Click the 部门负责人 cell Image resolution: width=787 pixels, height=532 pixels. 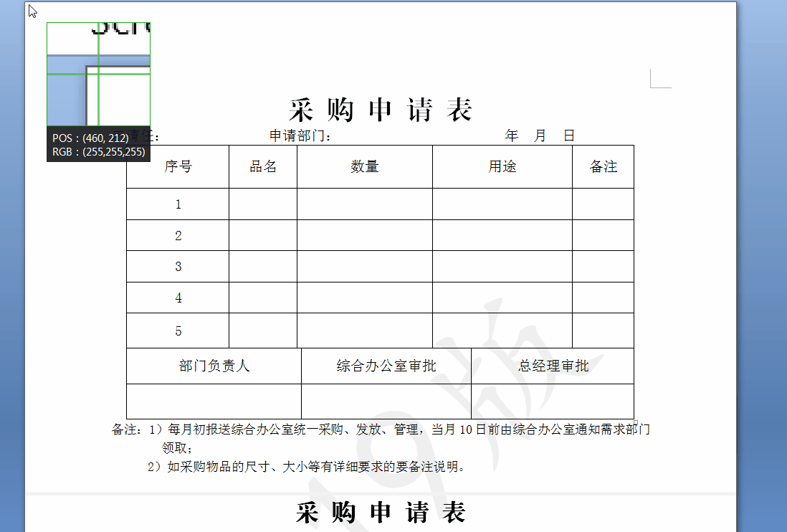(x=214, y=366)
